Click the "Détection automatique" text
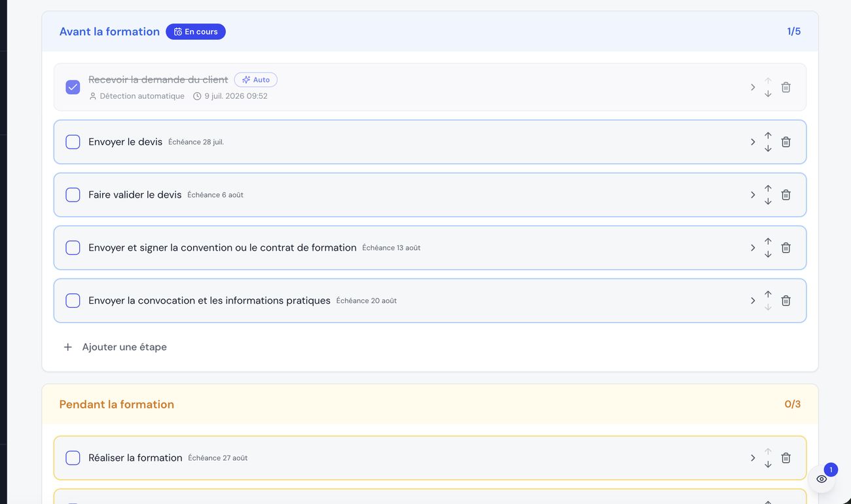Image resolution: width=851 pixels, height=504 pixels. 142,96
